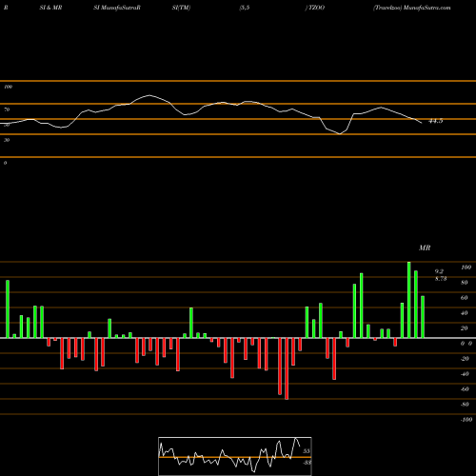
Task: Click the 80 label on MR axis
Action: point(465,283)
